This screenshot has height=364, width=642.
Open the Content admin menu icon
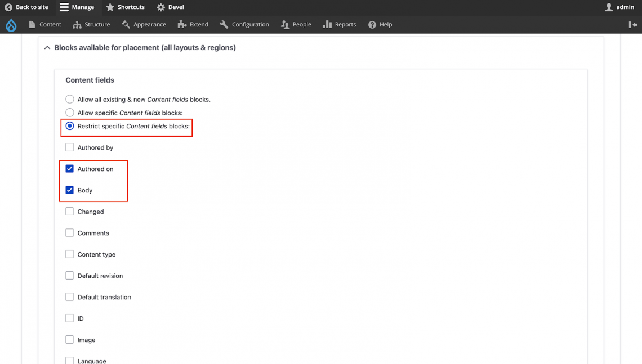point(33,25)
